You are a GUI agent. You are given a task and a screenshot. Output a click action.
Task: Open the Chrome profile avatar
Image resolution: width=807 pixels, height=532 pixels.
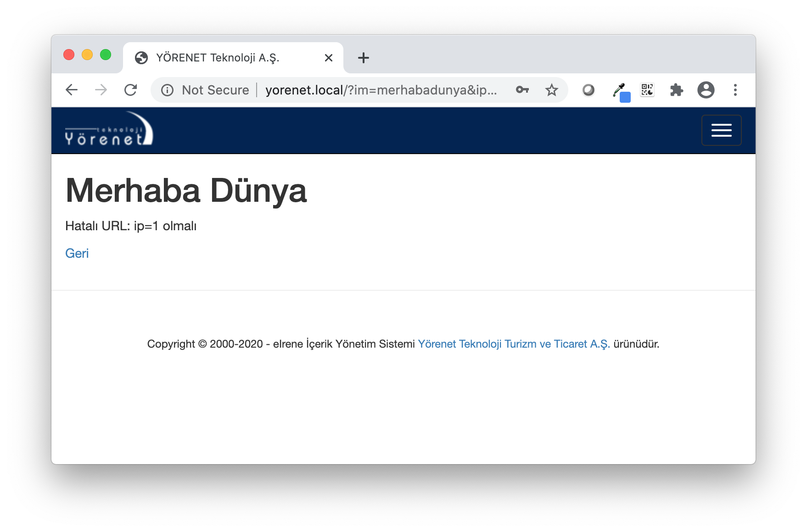point(706,90)
